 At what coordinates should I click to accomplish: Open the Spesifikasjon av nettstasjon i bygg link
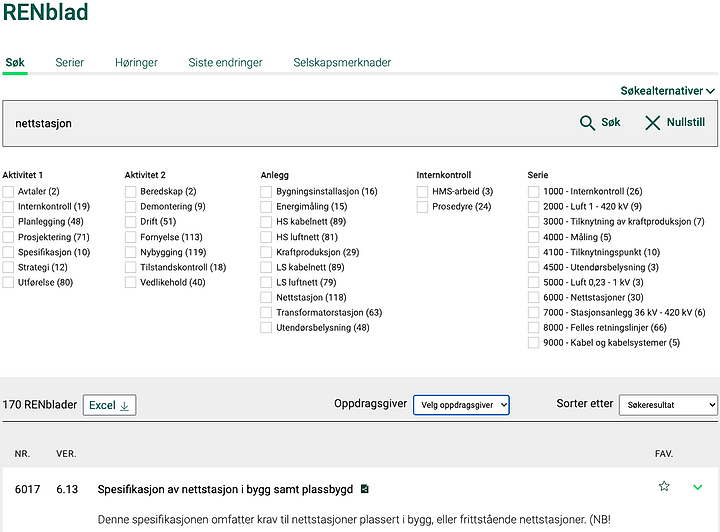tap(225, 489)
